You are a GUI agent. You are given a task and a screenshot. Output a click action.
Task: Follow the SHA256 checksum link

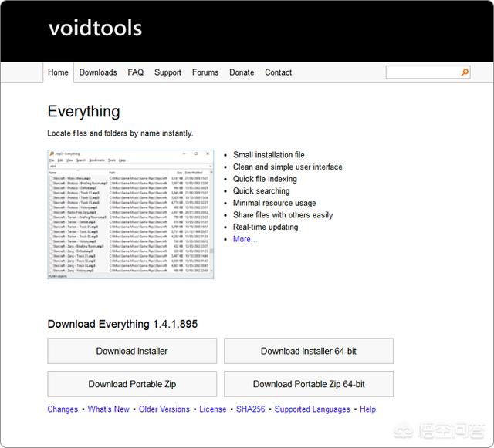click(x=251, y=409)
